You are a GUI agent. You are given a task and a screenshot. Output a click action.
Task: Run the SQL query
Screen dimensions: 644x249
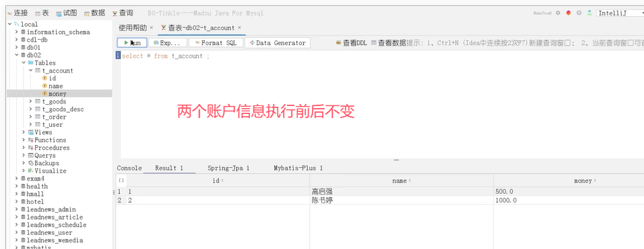[132, 43]
